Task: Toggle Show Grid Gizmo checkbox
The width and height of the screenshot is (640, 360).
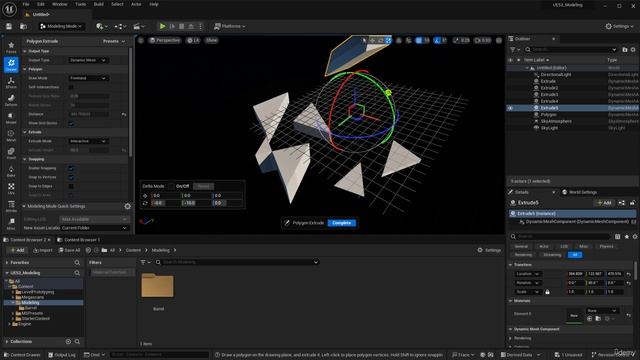Action: [71, 123]
